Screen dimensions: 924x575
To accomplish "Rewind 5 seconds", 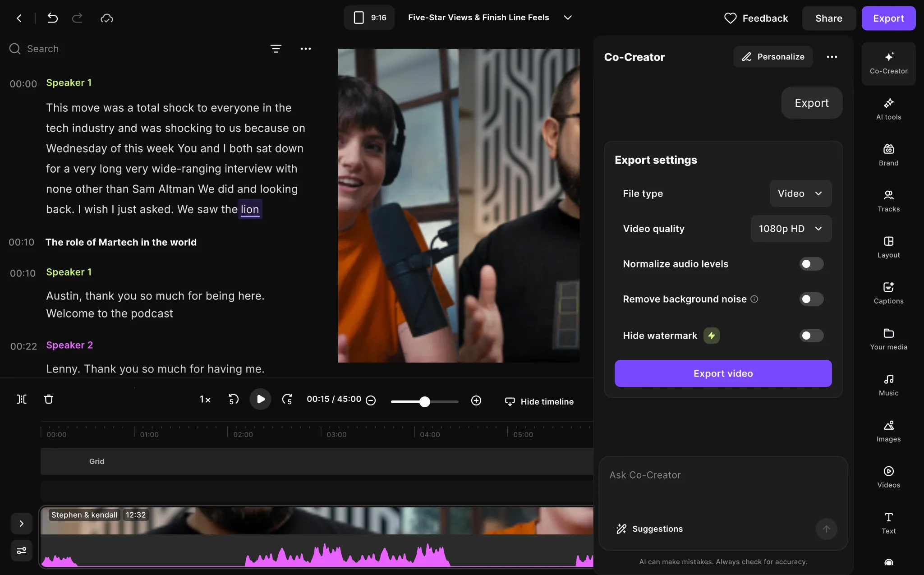I will [234, 399].
